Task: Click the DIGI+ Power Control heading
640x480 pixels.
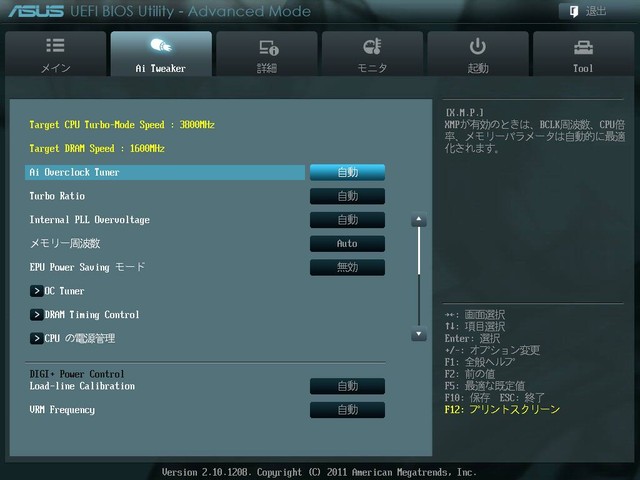Action: coord(77,374)
